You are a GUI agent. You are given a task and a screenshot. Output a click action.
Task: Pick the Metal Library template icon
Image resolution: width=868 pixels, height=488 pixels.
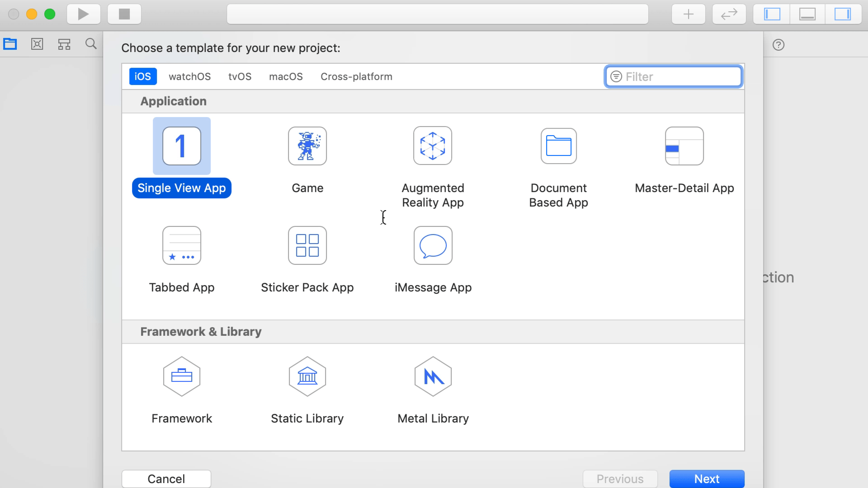tap(433, 376)
